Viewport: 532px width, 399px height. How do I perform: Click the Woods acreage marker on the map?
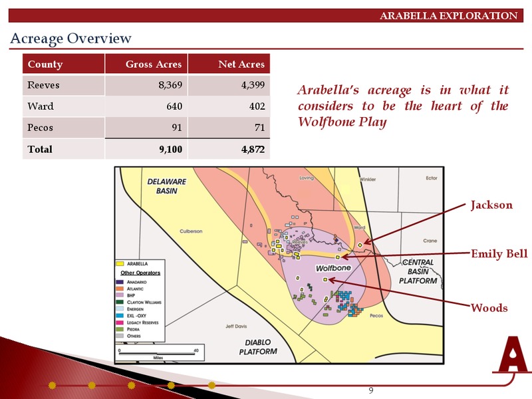(x=325, y=279)
